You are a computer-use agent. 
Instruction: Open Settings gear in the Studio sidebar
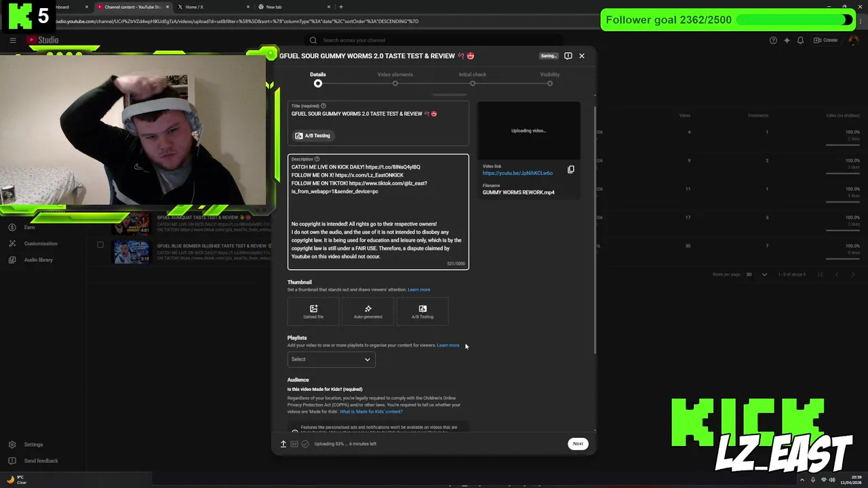tap(12, 445)
